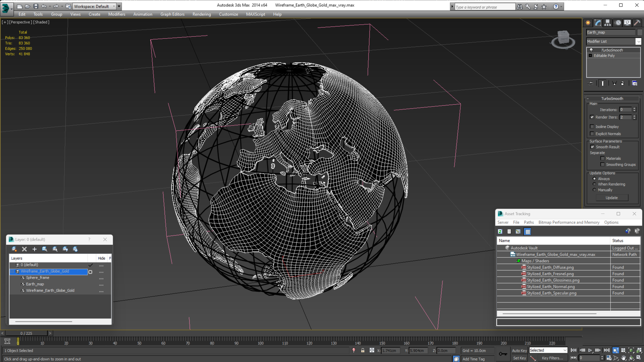644x362 pixels.
Task: Enable Separate by Materials checkbox
Action: [x=602, y=158]
